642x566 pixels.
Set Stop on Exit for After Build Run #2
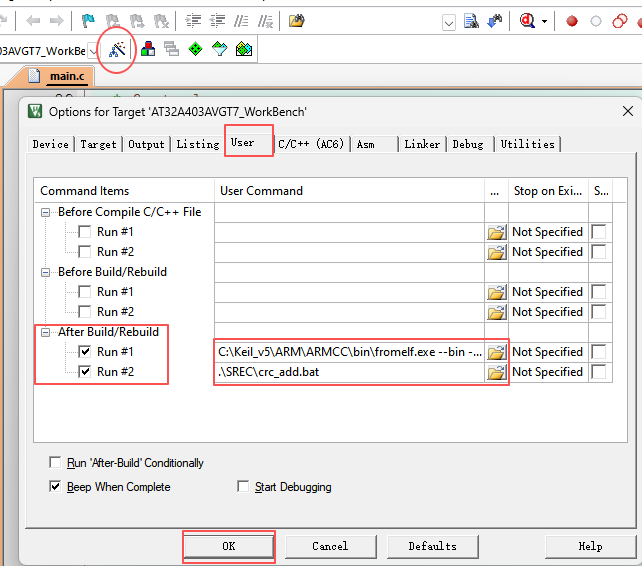coord(548,372)
